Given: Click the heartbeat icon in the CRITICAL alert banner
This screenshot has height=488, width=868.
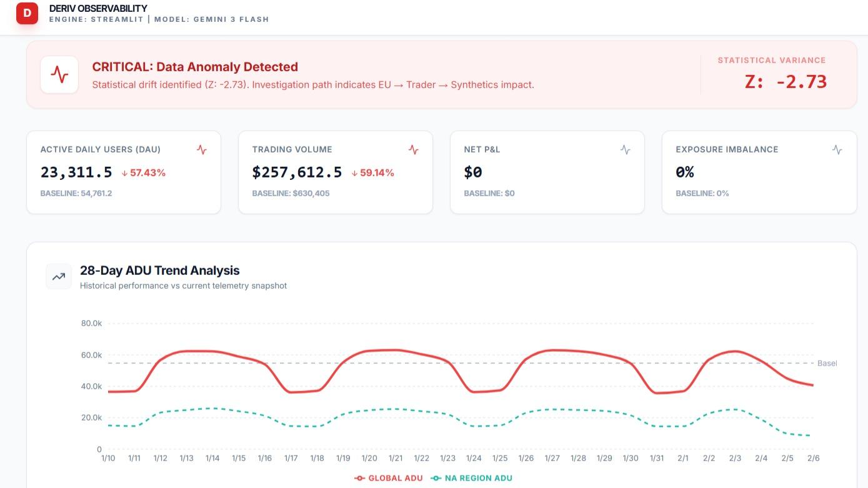Looking at the screenshot, I should tap(59, 74).
